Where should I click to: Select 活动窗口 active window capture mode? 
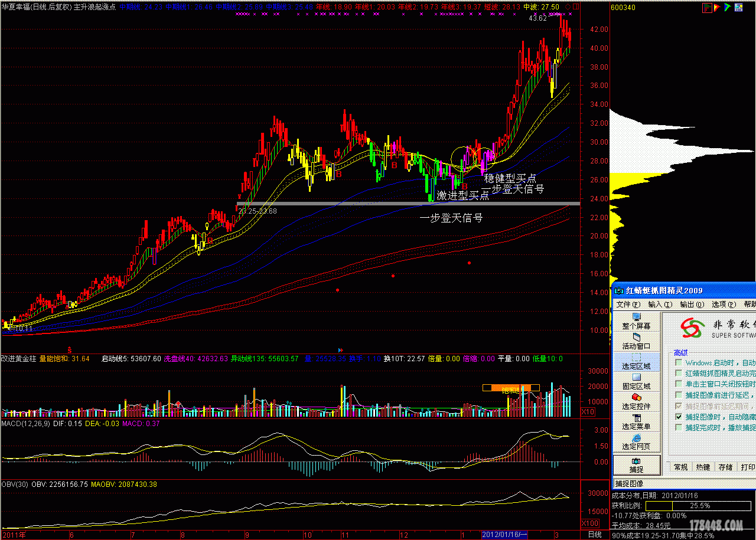pos(636,342)
